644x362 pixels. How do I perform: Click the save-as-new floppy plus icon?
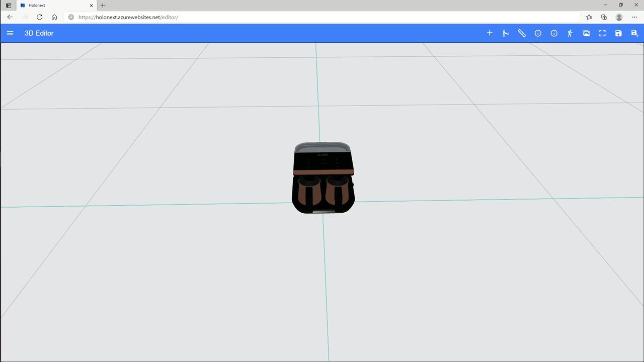634,33
